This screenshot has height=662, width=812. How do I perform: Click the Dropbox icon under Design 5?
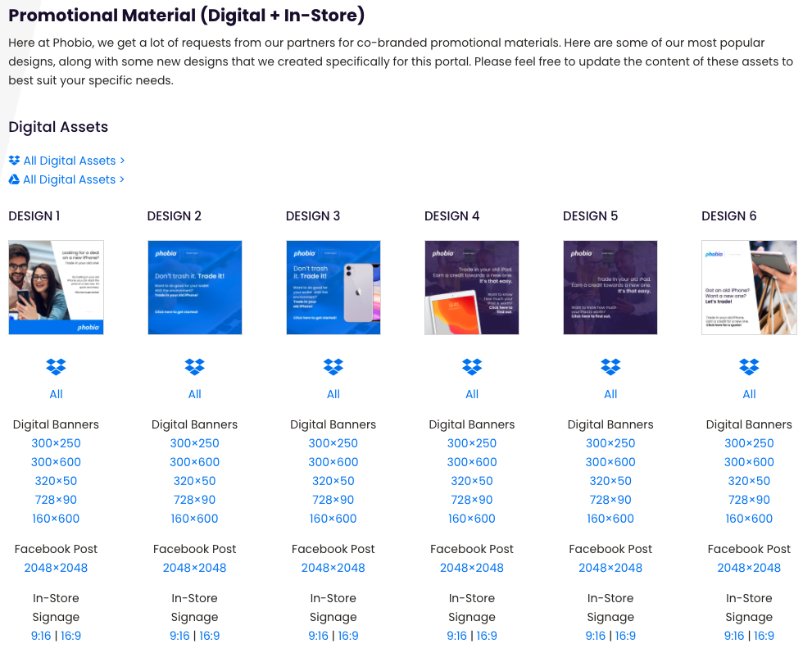click(610, 367)
